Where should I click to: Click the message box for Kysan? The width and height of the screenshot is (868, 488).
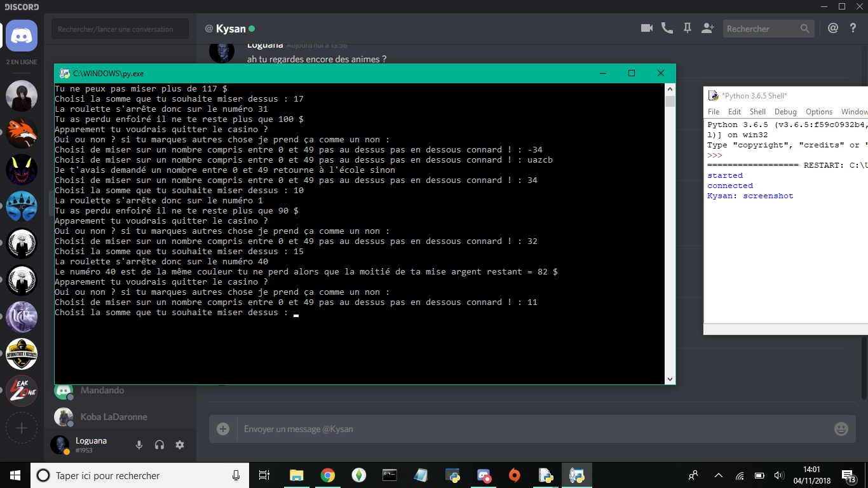pos(534,429)
